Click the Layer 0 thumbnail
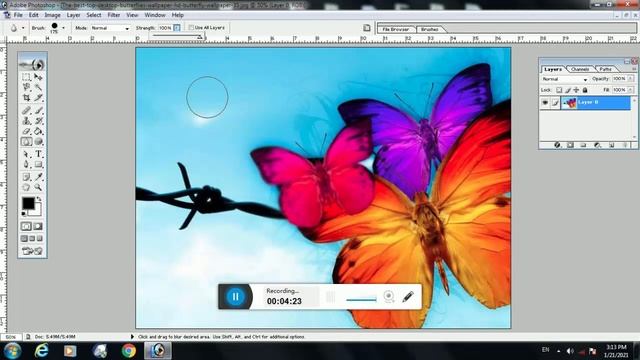Screen dimensions: 640x360 (570, 103)
